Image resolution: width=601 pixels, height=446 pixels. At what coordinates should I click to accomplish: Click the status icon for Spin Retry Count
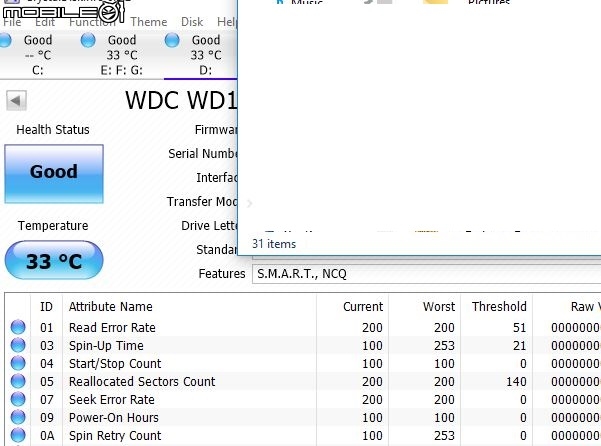click(18, 435)
